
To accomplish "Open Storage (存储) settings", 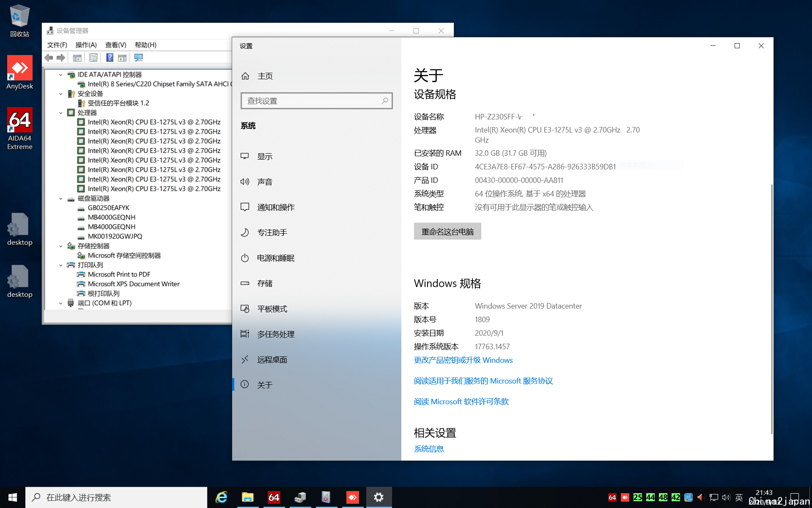I will click(x=316, y=284).
